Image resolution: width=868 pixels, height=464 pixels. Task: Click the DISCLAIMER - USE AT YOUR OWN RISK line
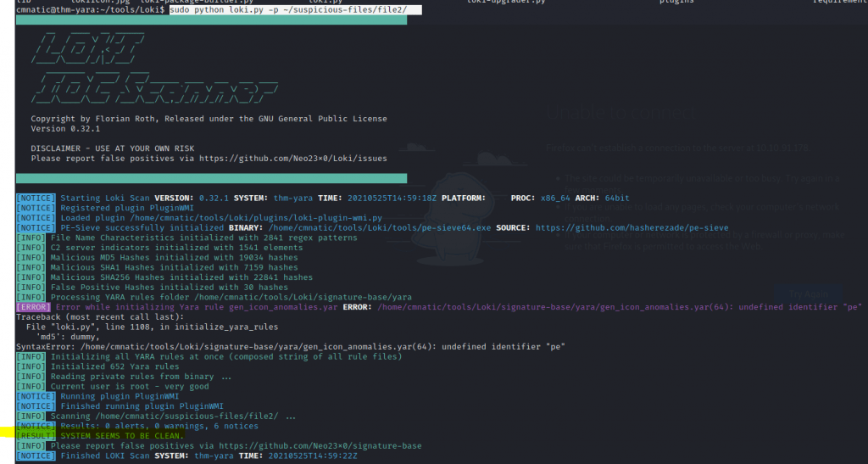click(113, 148)
